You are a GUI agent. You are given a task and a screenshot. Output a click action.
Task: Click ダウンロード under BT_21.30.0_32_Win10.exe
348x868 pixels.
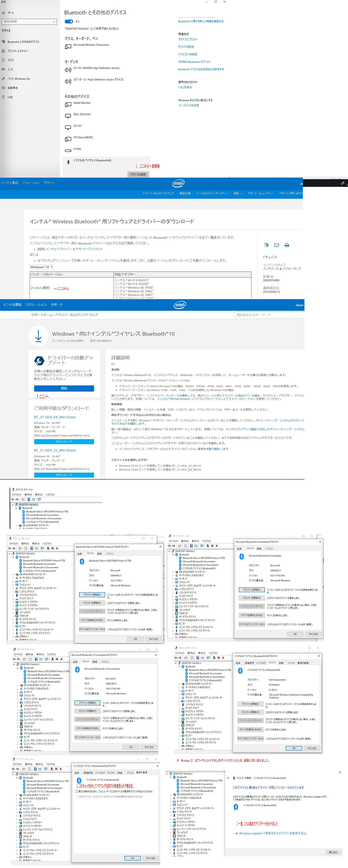(x=64, y=475)
